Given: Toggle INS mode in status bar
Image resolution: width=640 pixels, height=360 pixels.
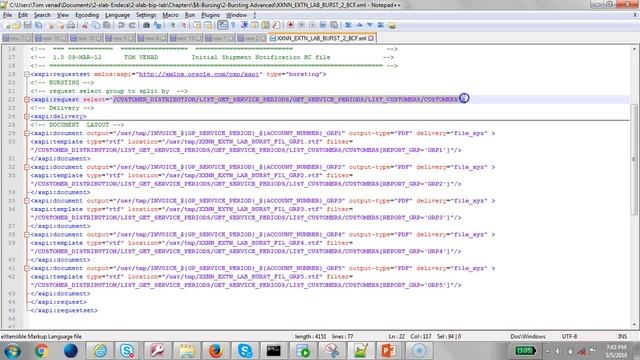Looking at the screenshot, I should [x=622, y=336].
